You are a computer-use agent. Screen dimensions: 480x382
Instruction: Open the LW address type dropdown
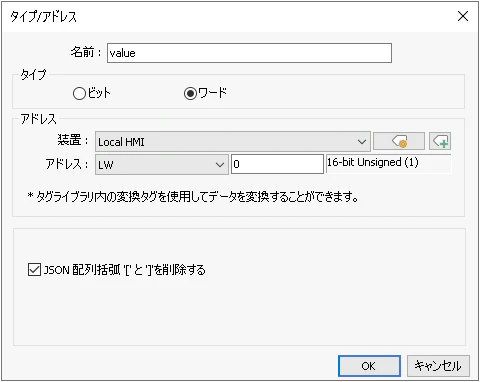pos(162,164)
